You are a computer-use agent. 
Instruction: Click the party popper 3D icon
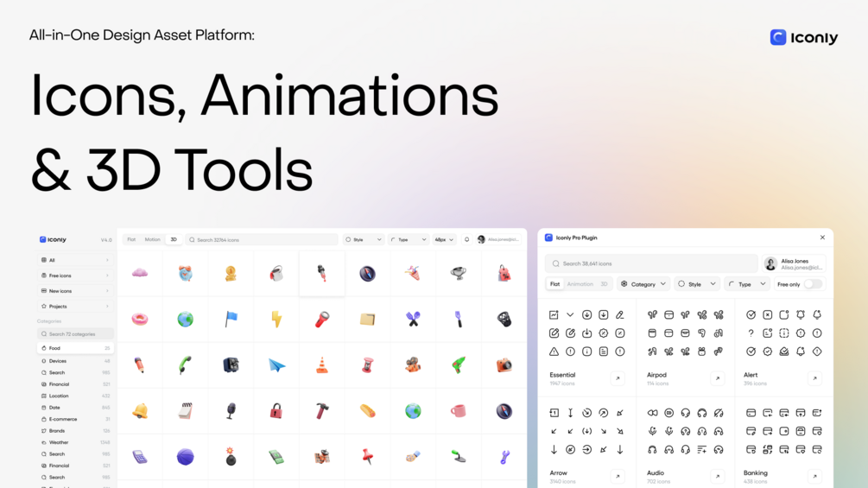point(413,273)
